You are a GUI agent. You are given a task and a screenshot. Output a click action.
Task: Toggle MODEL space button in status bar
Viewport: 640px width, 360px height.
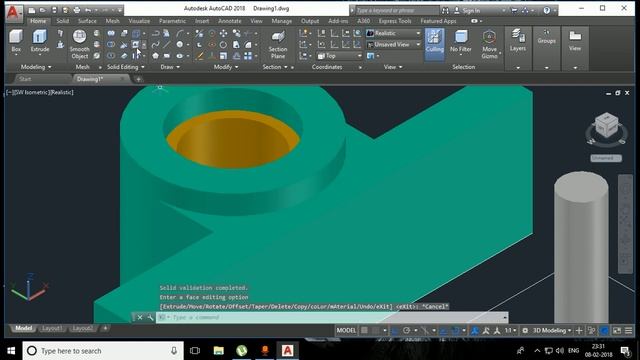346,330
